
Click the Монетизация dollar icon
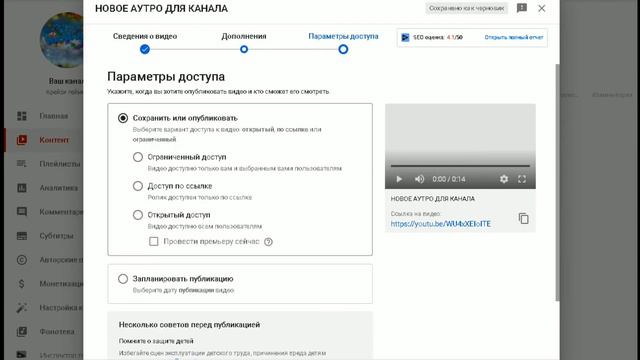(x=22, y=284)
